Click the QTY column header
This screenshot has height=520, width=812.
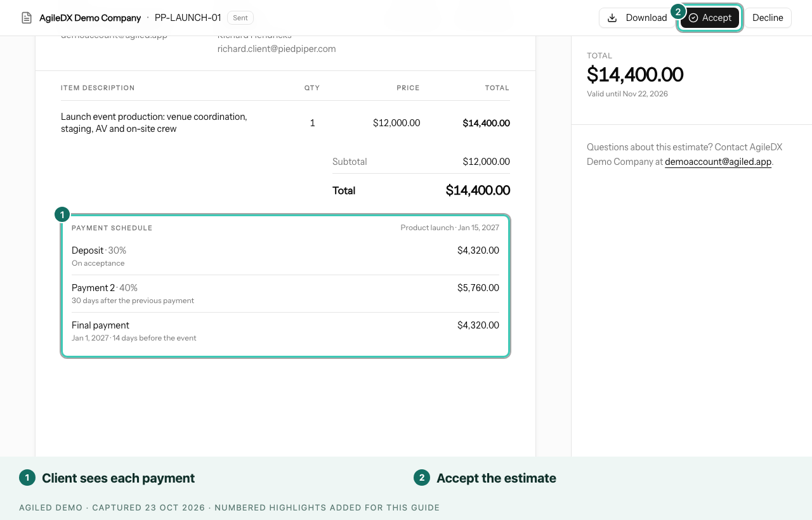(312, 88)
